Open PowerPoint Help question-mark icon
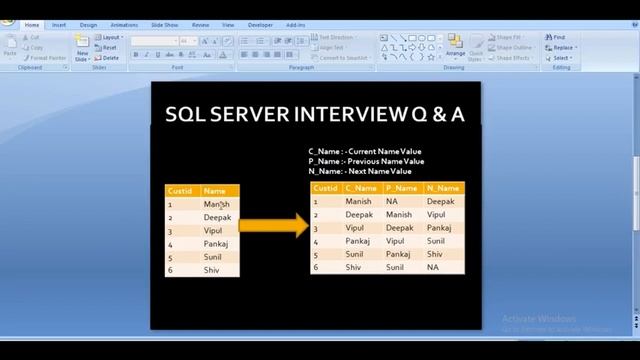 coord(635,25)
